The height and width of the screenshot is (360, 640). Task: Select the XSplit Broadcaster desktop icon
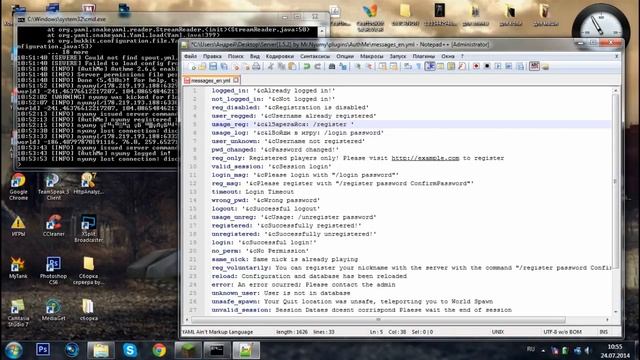[x=89, y=229]
